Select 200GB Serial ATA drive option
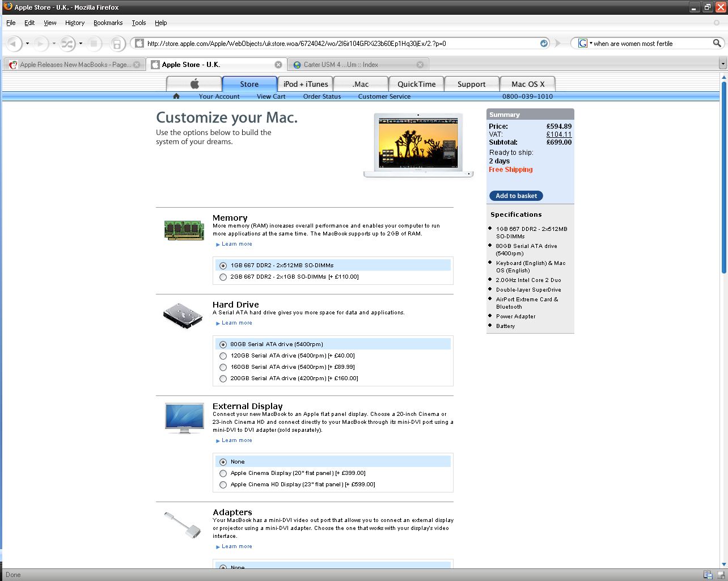The image size is (728, 581). (223, 378)
